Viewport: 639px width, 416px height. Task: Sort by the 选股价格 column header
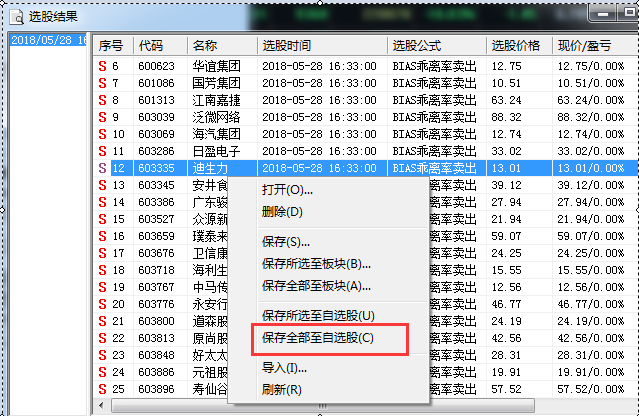516,46
